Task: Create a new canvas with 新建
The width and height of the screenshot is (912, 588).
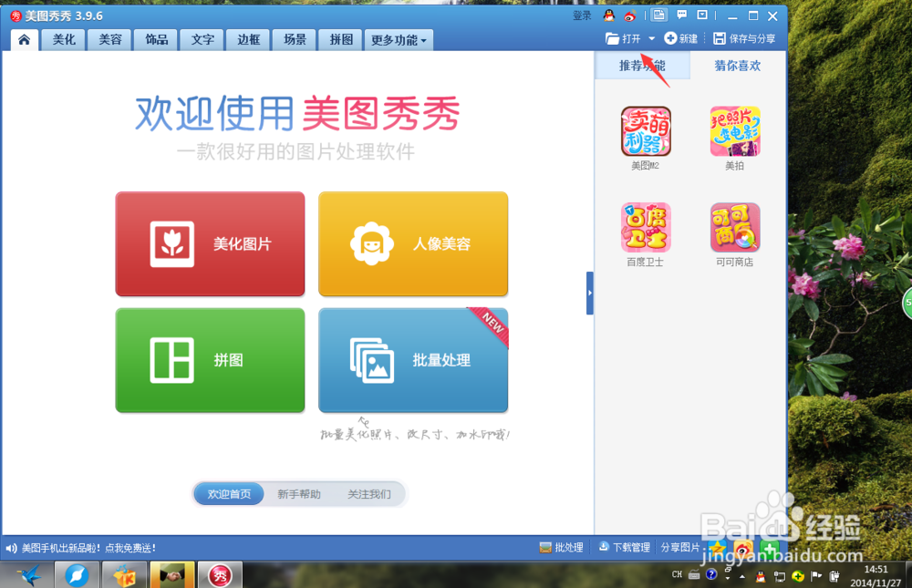Action: click(x=681, y=38)
